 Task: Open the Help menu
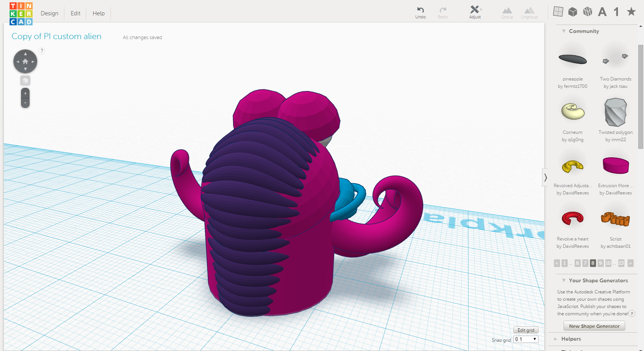coord(99,13)
